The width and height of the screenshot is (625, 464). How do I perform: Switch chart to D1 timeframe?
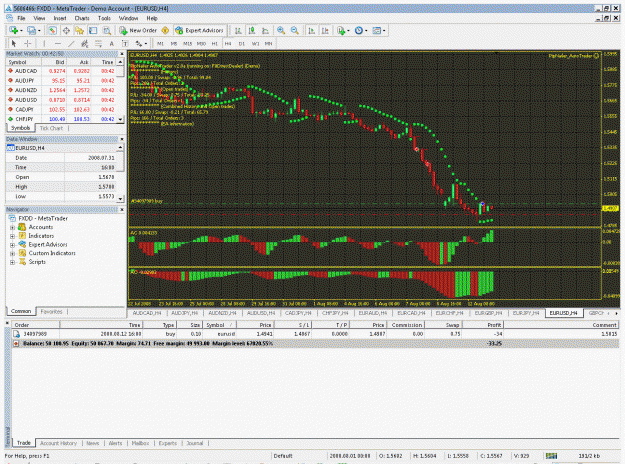point(242,43)
